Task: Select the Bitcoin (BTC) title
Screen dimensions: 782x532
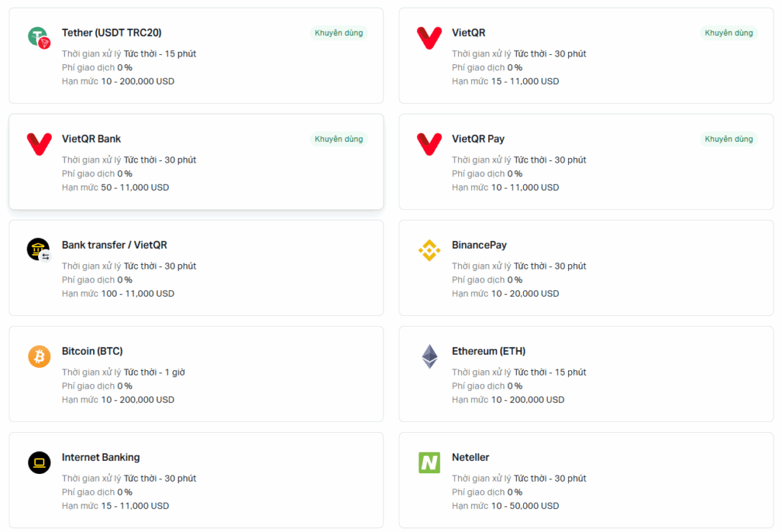Action: (92, 352)
